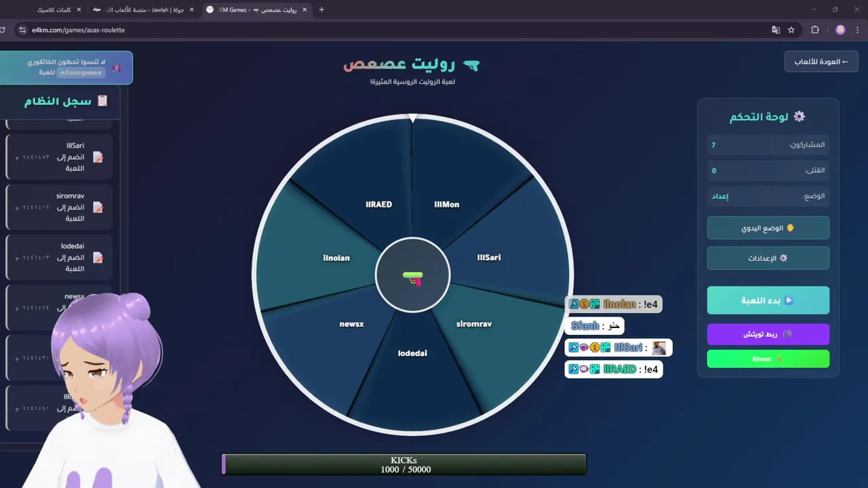Open a new browser tab
This screenshot has width=868, height=488.
321,9
